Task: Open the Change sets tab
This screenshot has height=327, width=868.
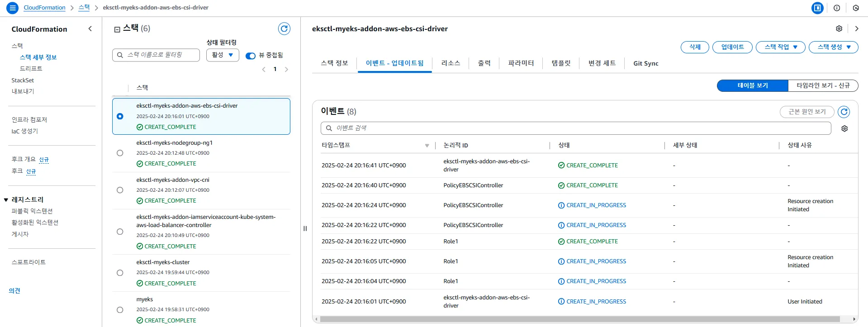Action: [602, 63]
